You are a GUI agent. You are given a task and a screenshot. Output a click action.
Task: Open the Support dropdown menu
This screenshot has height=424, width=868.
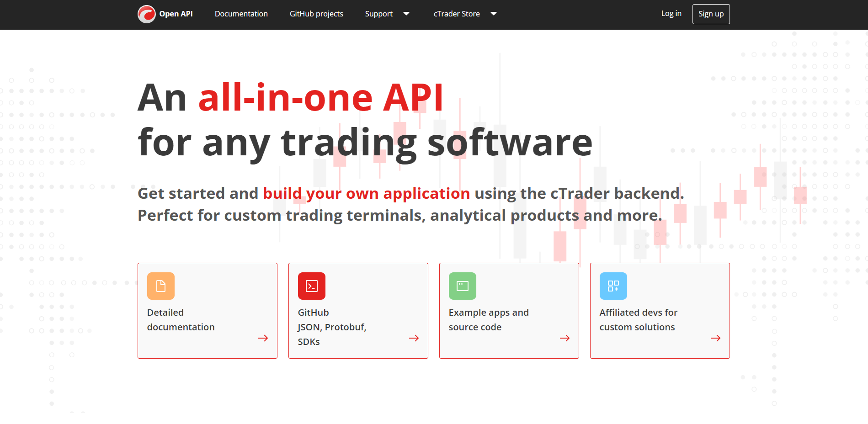point(378,14)
